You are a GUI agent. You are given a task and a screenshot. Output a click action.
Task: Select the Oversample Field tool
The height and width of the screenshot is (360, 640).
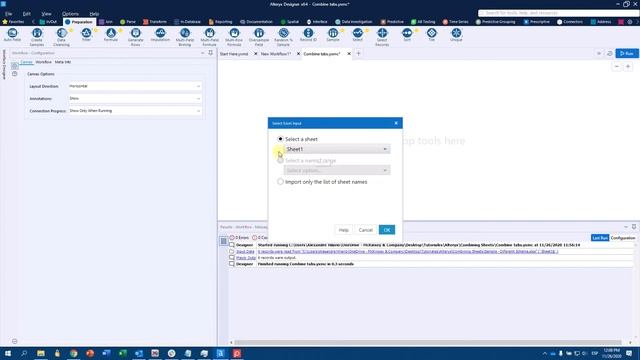tap(259, 36)
